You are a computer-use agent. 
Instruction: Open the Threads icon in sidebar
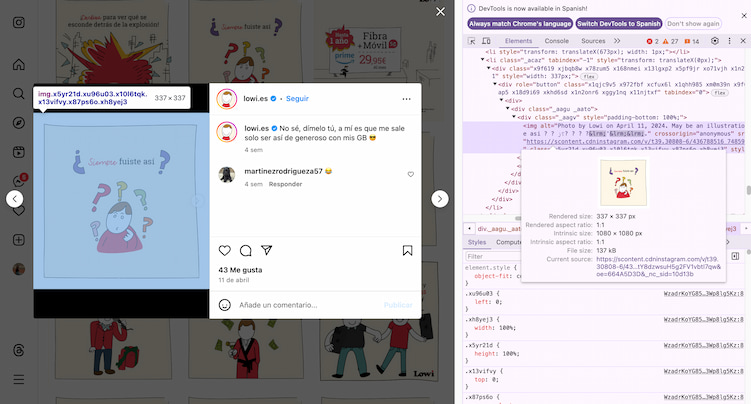(19, 350)
